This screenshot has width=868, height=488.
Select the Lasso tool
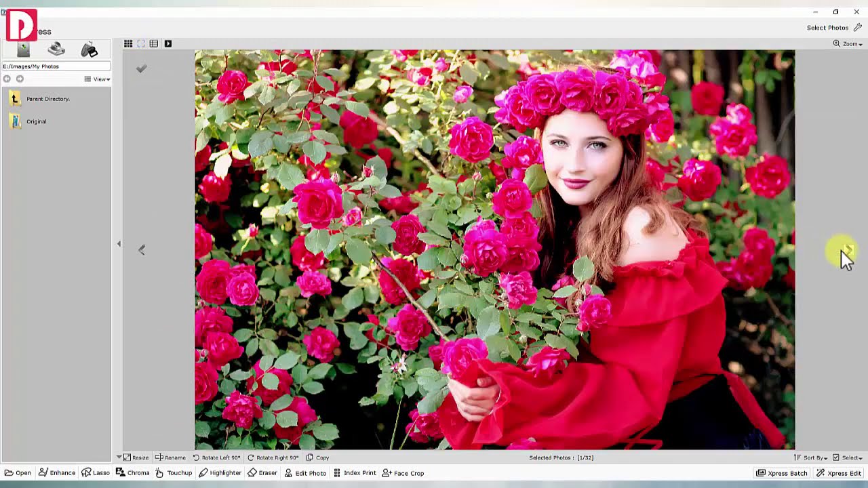pos(96,473)
